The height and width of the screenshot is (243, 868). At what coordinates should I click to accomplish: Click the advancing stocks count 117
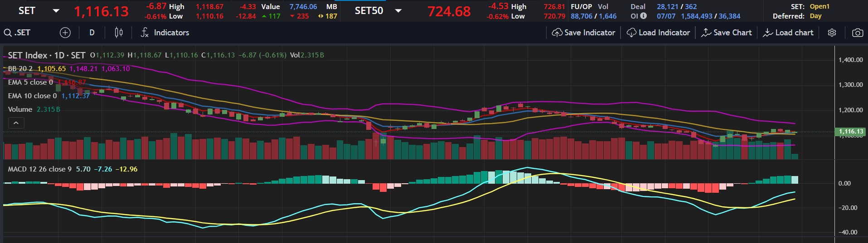274,16
